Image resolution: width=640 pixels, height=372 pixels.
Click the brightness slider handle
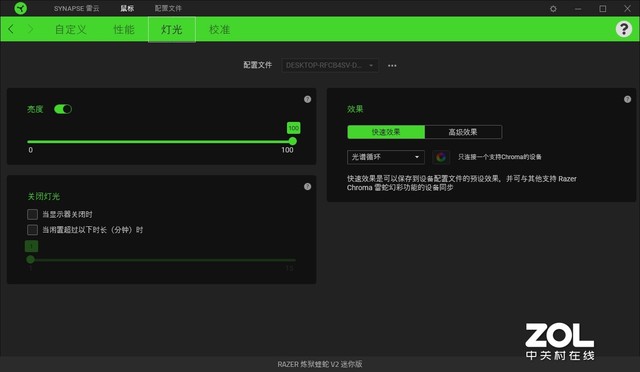pos(293,141)
